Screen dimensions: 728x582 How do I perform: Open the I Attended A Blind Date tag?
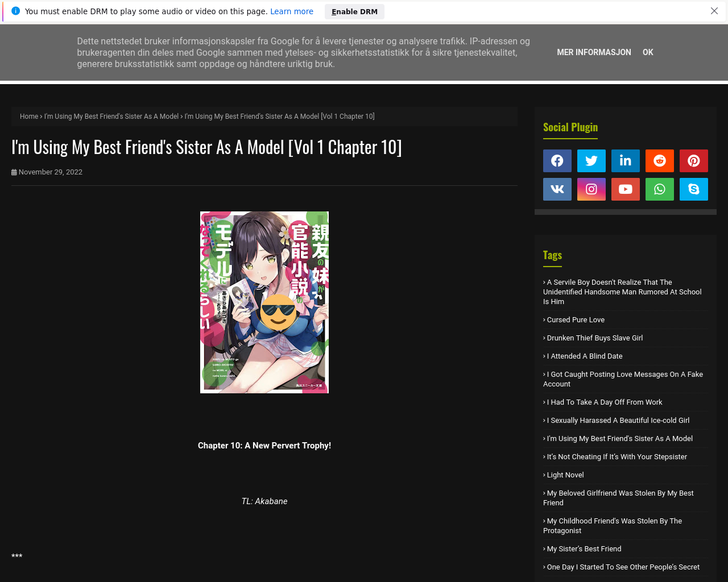[583, 356]
